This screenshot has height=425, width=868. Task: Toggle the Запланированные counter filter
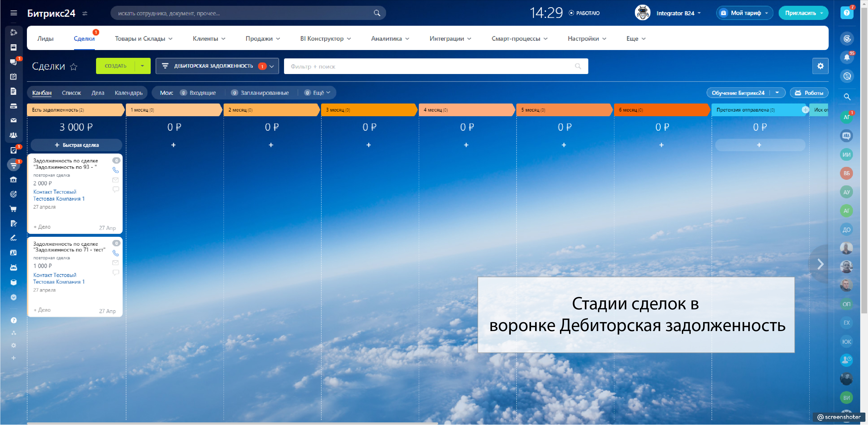(260, 93)
